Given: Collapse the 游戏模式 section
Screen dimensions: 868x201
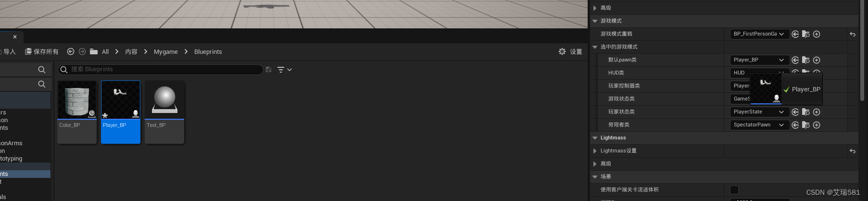Looking at the screenshot, I should point(595,21).
